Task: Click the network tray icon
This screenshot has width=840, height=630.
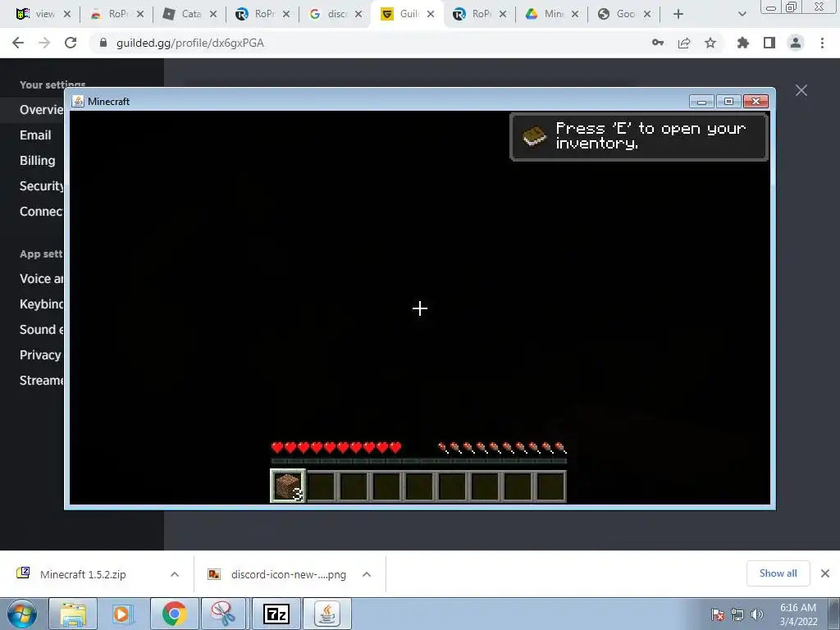Action: click(x=737, y=614)
